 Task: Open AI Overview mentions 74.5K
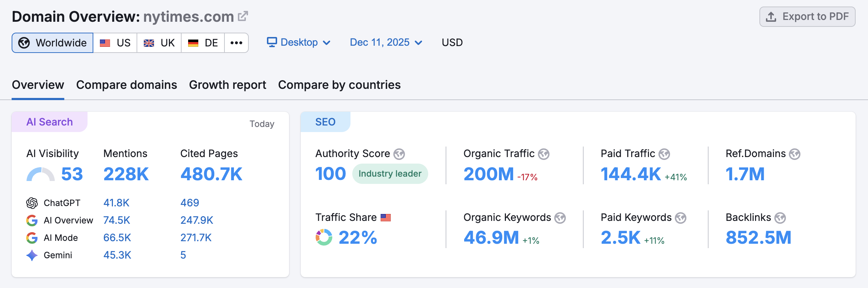[117, 220]
